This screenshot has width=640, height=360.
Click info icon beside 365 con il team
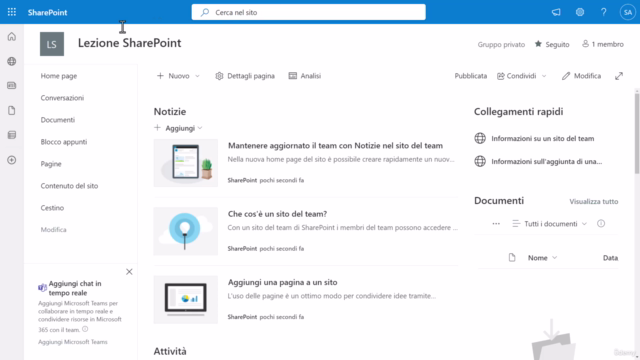[85, 329]
